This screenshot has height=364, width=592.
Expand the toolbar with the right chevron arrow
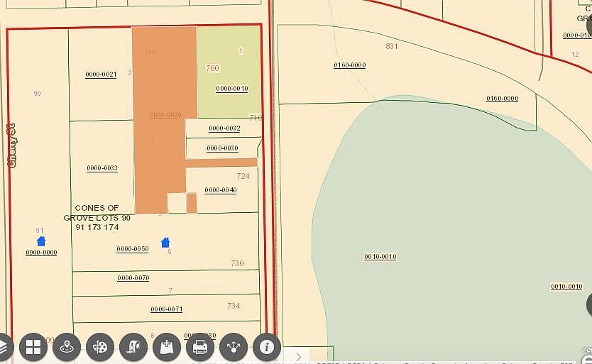[x=299, y=357]
